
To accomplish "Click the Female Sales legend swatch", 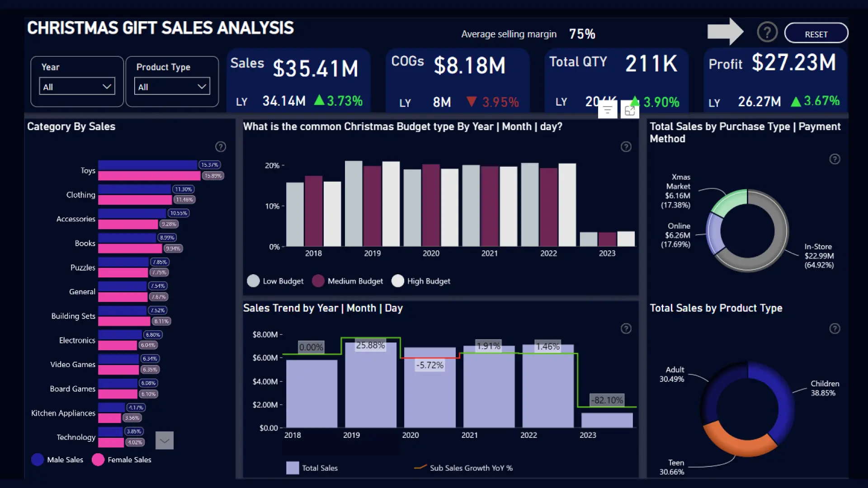I will 98,460.
